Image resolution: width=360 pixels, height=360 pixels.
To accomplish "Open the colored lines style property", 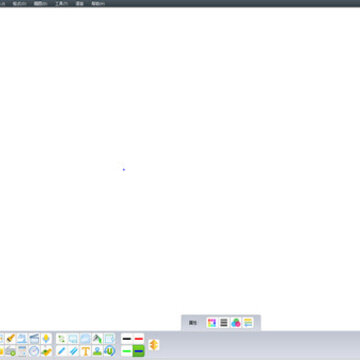I will coord(248,323).
